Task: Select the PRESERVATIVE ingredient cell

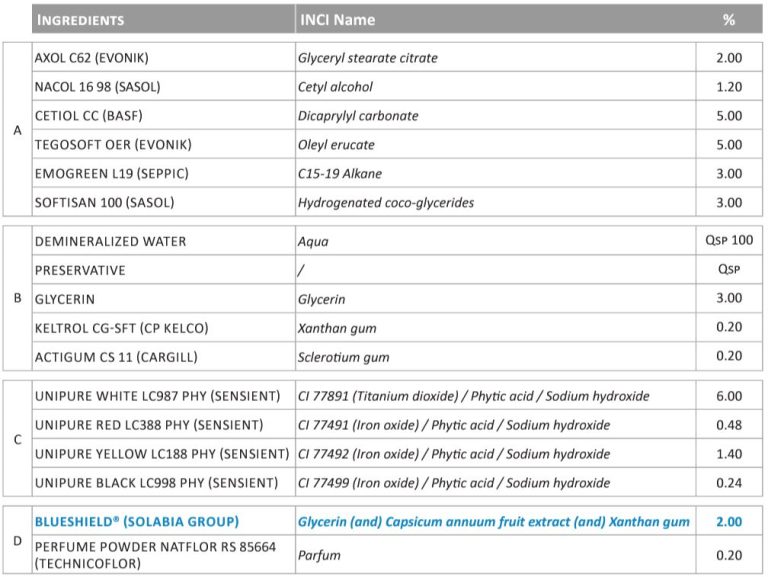Action: 80,270
